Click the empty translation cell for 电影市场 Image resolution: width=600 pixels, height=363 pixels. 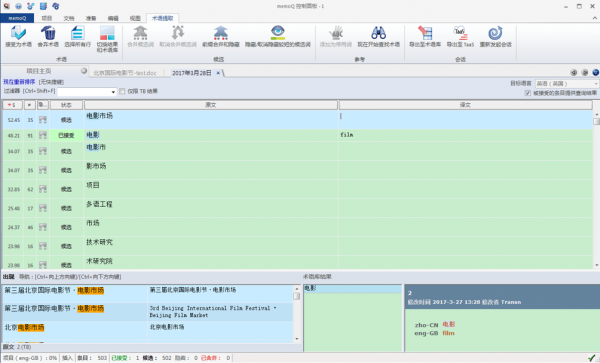click(x=465, y=120)
